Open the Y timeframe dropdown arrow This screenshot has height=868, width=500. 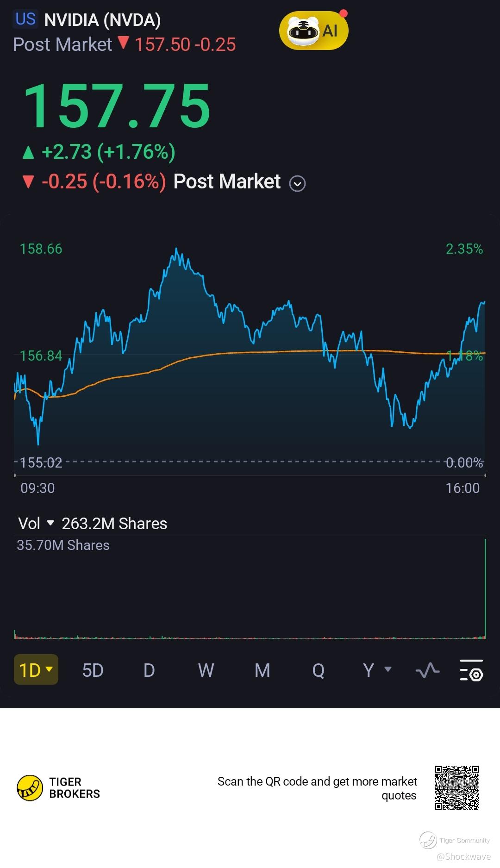point(388,669)
